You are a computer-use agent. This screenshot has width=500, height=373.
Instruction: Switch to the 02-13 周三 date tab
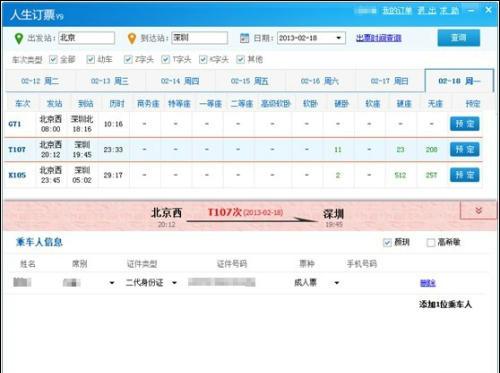(110, 81)
